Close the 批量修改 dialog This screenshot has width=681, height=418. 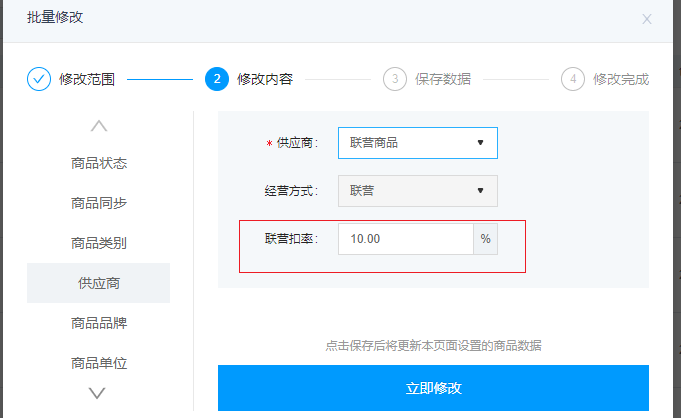click(647, 19)
